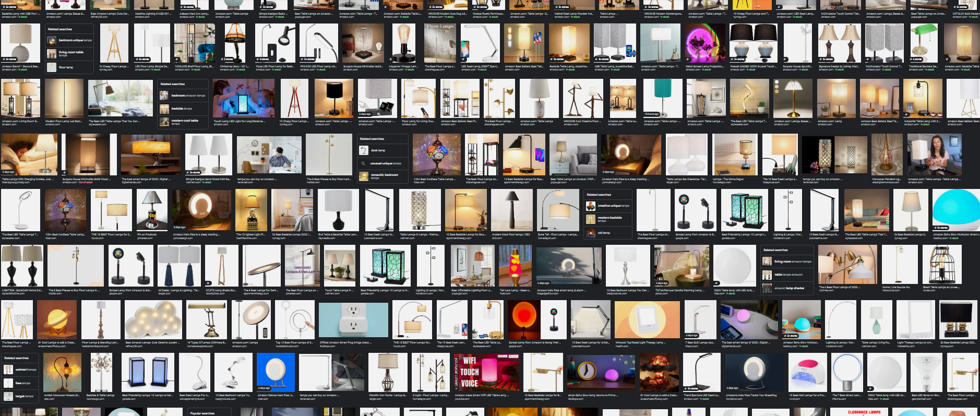Click caption 'Top 10 Best Floor Lamps'
This screenshot has height=416, width=980.
tap(294, 342)
